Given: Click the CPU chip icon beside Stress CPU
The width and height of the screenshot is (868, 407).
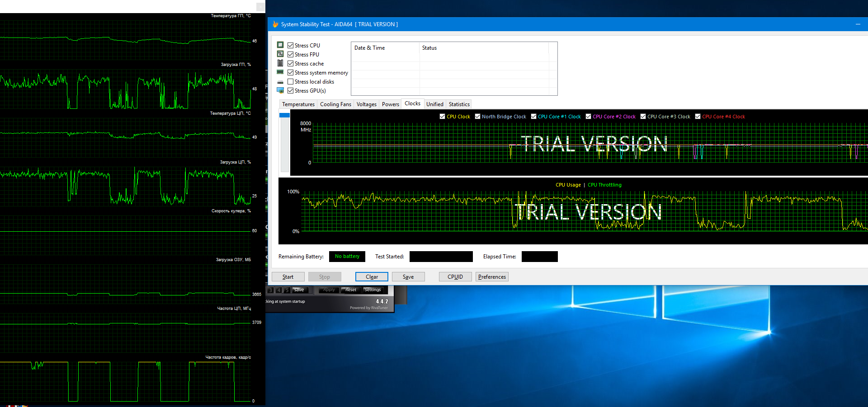Looking at the screenshot, I should click(280, 45).
